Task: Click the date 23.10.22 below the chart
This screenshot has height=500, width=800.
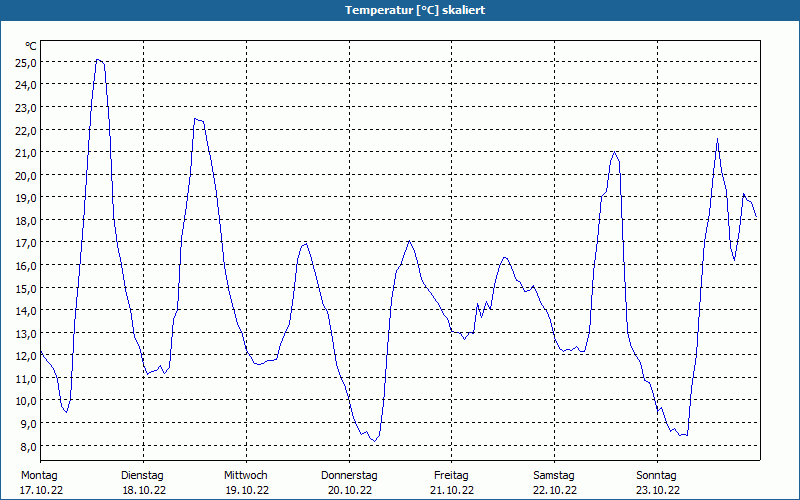Action: tap(658, 490)
